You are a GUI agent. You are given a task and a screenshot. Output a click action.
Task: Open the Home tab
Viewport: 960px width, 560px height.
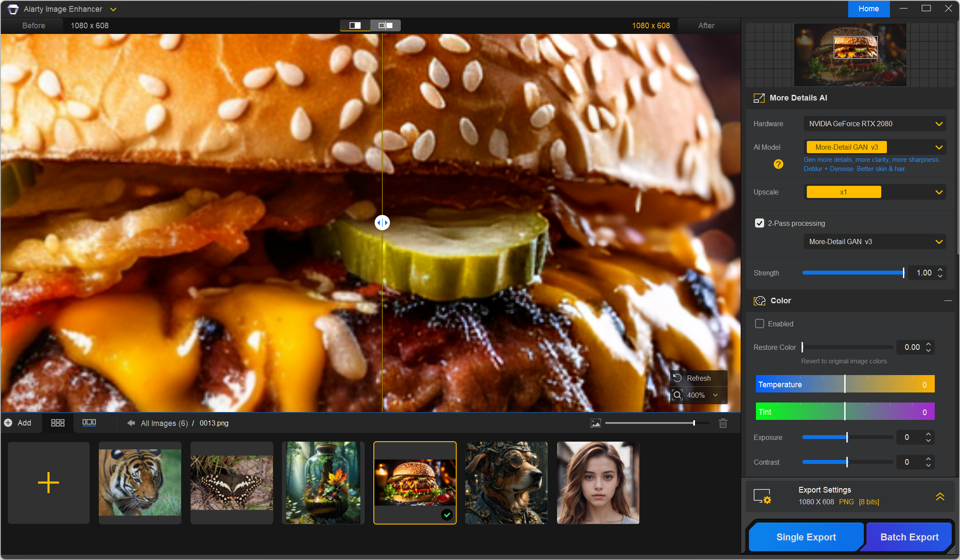point(868,9)
